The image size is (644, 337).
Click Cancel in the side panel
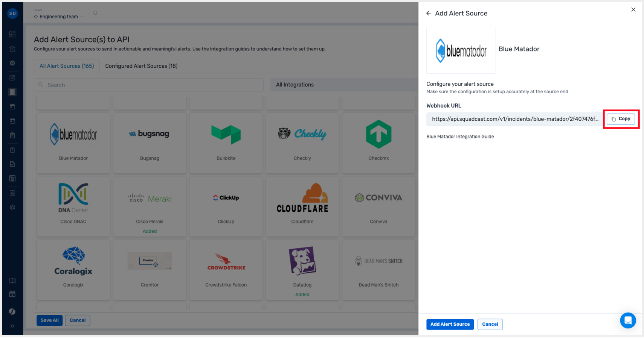coord(490,324)
